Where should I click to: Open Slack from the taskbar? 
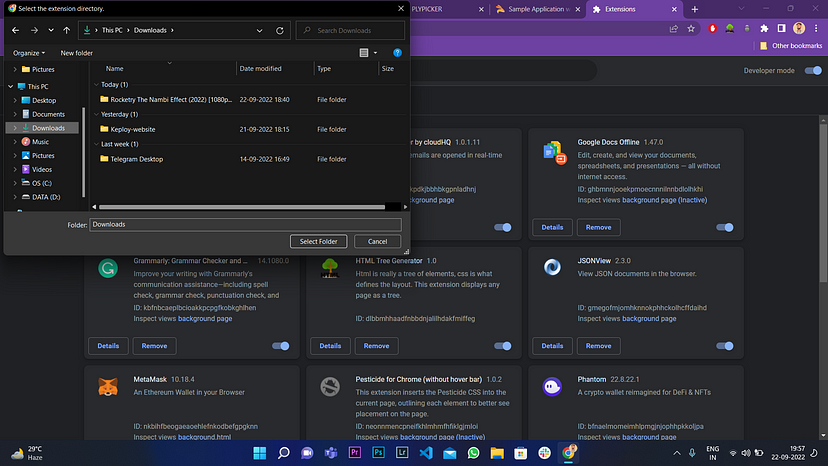click(x=544, y=453)
